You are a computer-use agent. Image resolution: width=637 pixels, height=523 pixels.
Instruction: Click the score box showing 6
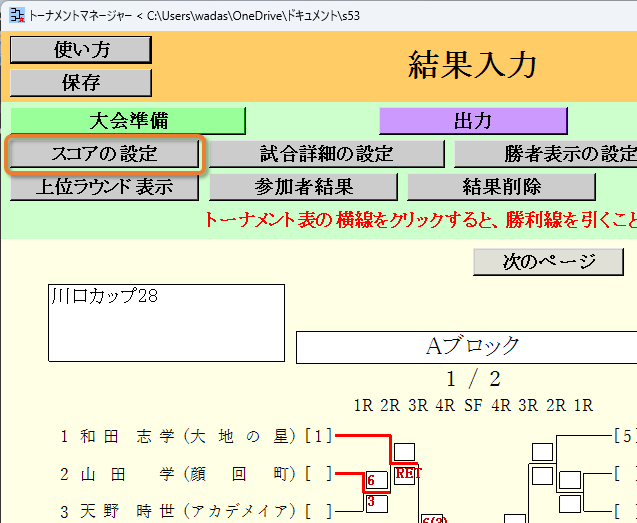coord(377,480)
